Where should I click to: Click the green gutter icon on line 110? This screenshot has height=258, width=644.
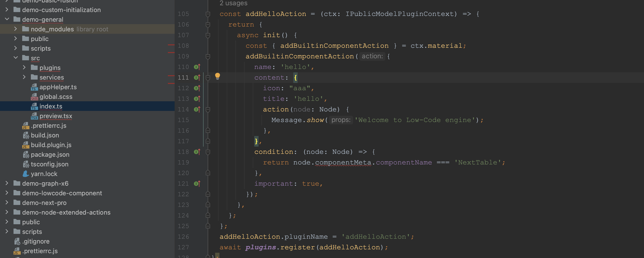click(x=197, y=67)
